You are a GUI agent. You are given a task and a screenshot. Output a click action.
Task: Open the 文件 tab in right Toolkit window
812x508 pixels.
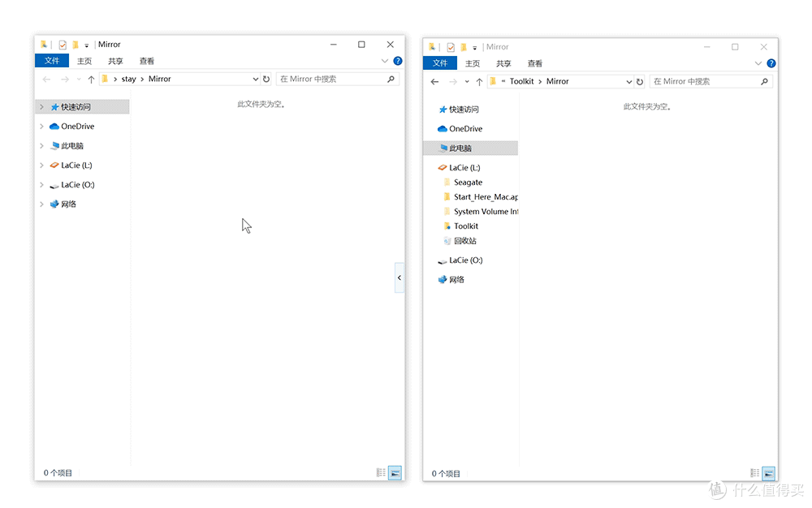439,63
